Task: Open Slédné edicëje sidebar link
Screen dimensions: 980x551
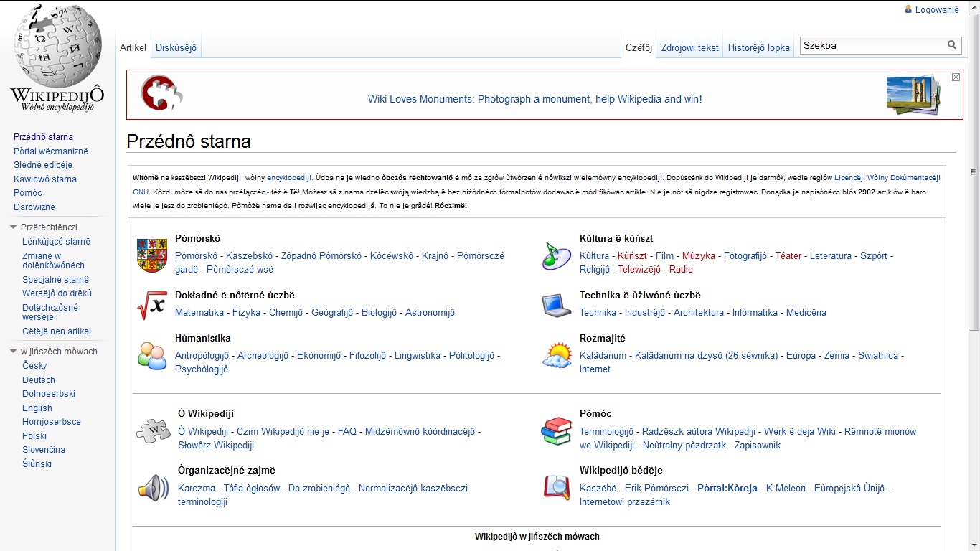Action: 43,165
